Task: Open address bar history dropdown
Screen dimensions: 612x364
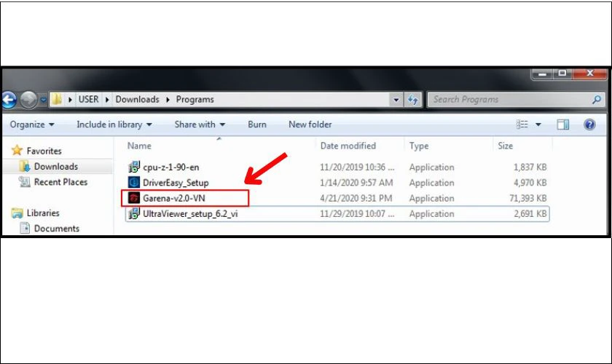Action: pyautogui.click(x=396, y=100)
